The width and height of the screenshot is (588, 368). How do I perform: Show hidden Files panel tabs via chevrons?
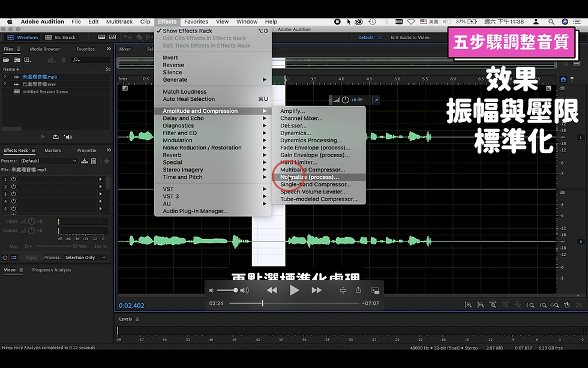pyautogui.click(x=109, y=49)
